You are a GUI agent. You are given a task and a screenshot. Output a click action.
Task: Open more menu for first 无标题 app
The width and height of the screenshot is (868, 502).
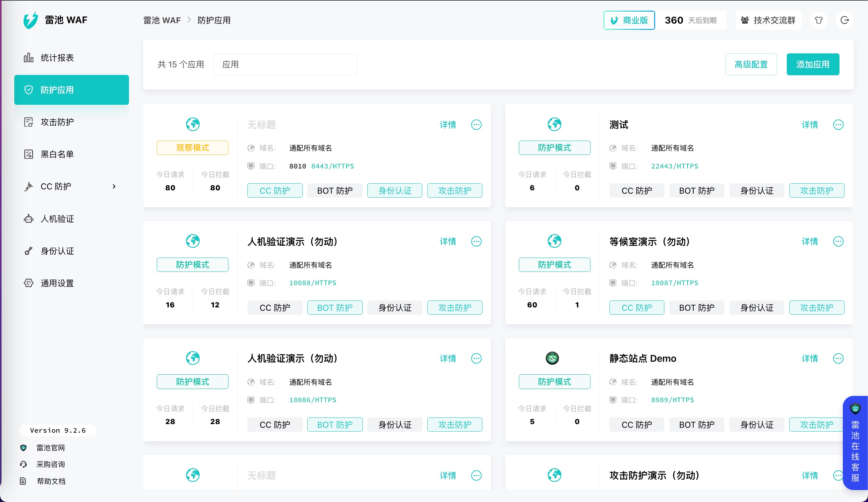click(476, 125)
